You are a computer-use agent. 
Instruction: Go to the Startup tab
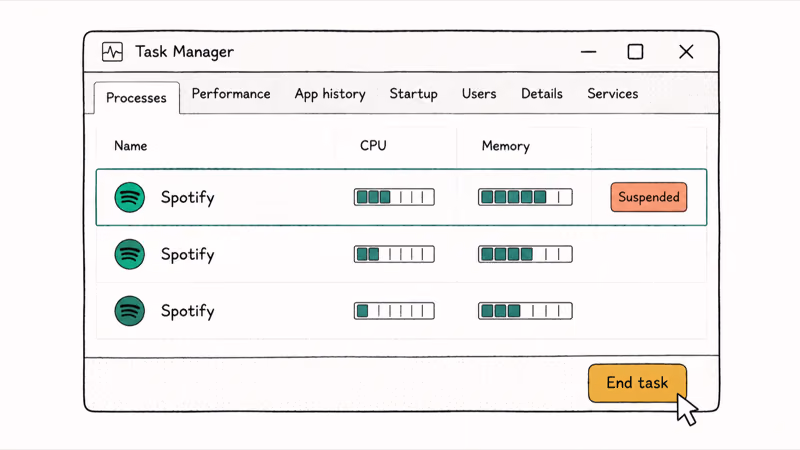(413, 94)
